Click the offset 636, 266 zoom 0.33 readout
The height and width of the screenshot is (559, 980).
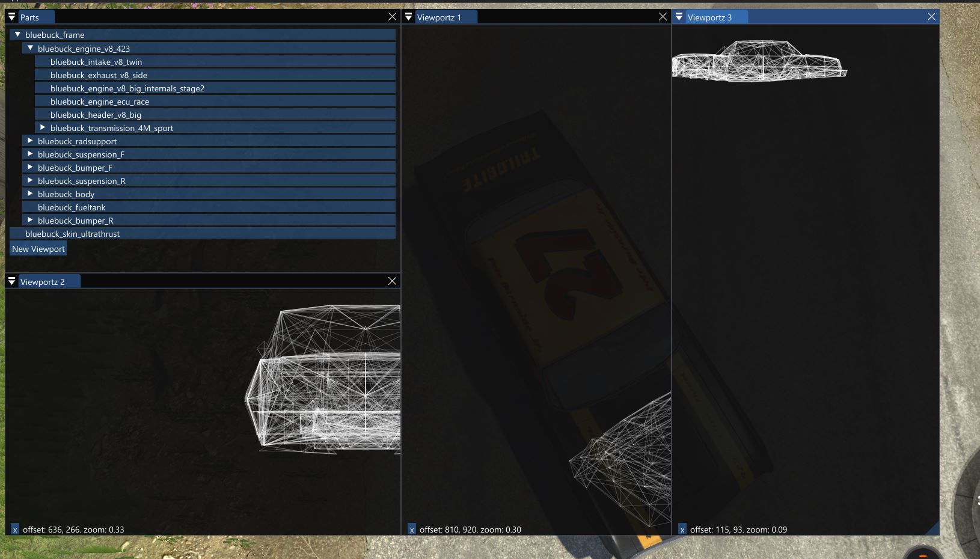(x=73, y=530)
